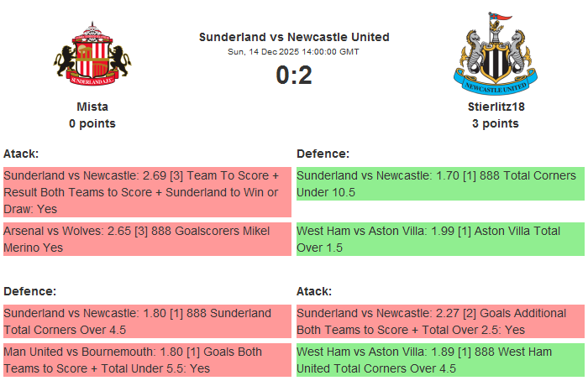The image size is (588, 386).
Task: Click the 0:2 match score
Action: [294, 76]
